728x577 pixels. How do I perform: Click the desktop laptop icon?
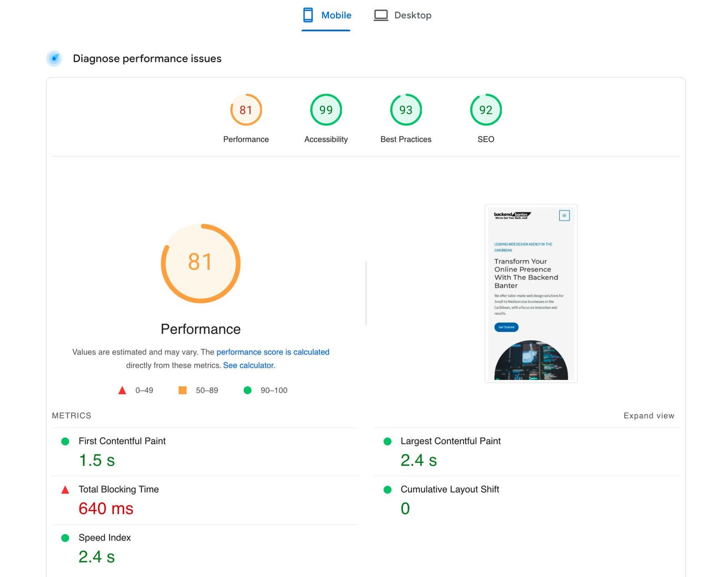pyautogui.click(x=381, y=15)
